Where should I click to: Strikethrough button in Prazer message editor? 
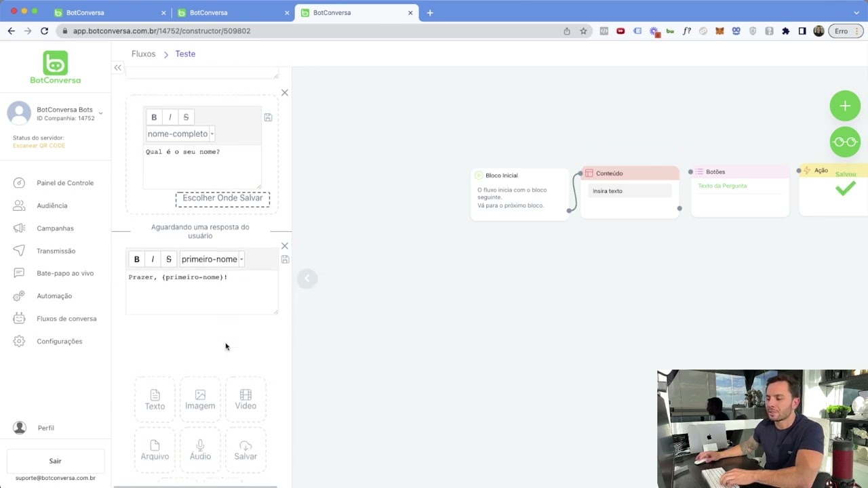tap(169, 259)
